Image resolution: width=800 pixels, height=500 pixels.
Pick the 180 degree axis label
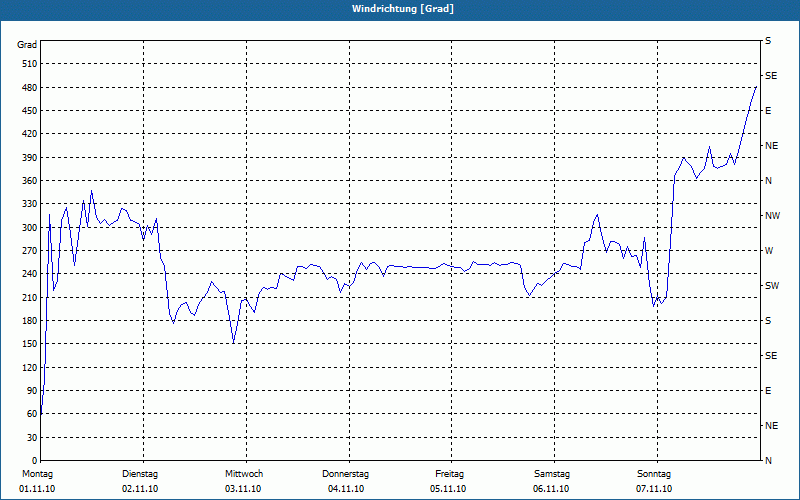(30, 320)
